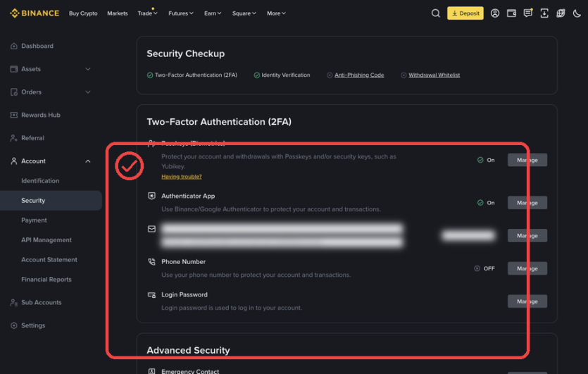Viewport: 588px width, 374px height.
Task: Open Account Statement page
Action: 49,260
